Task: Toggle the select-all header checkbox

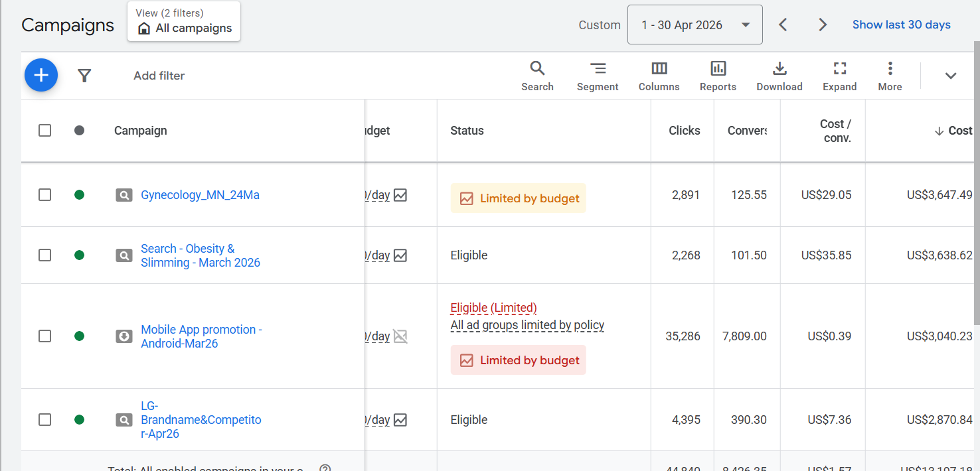Action: click(44, 131)
